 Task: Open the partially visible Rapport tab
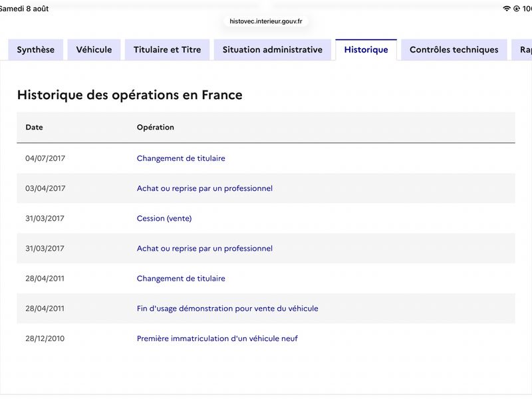(x=523, y=49)
